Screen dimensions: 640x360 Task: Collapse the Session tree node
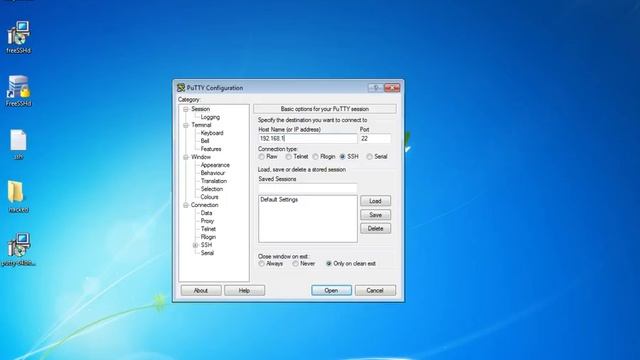pos(186,109)
